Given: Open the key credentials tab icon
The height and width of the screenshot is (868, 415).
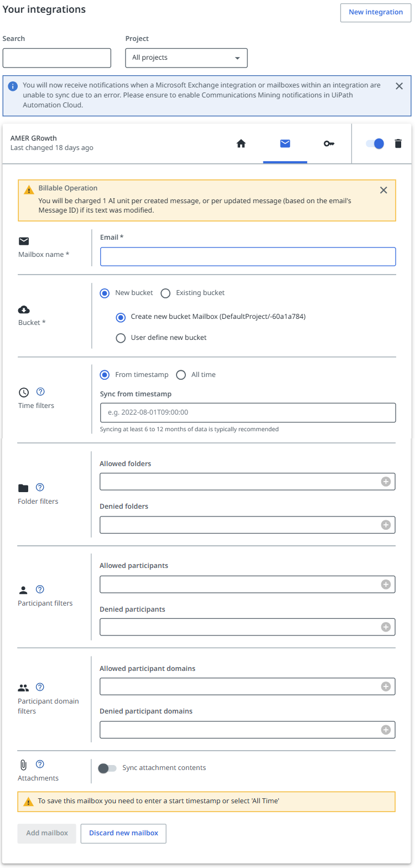Looking at the screenshot, I should 329,143.
